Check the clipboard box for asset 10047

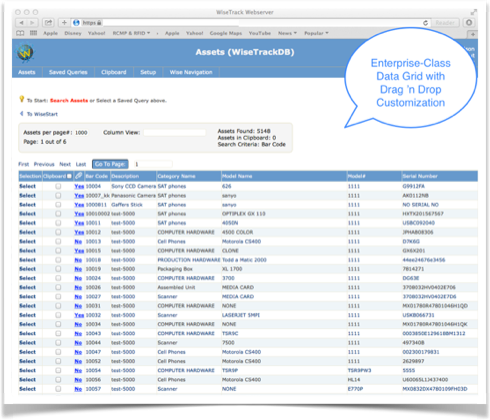click(x=58, y=352)
